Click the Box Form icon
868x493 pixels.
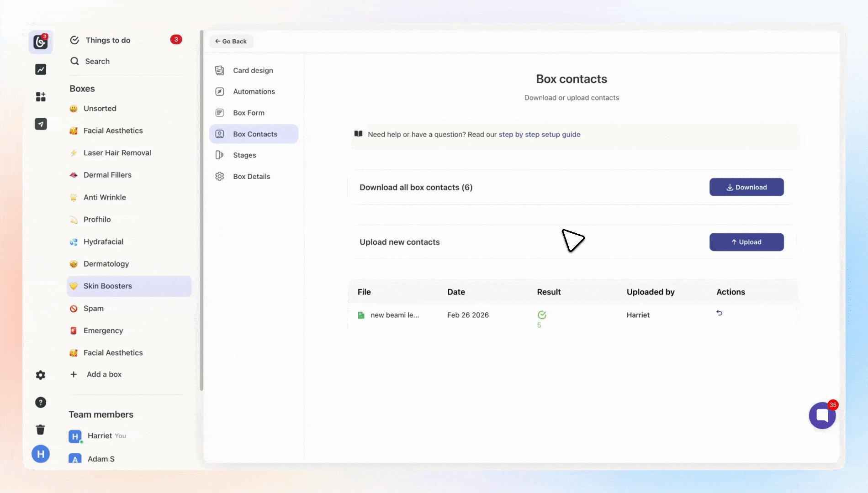coord(220,113)
